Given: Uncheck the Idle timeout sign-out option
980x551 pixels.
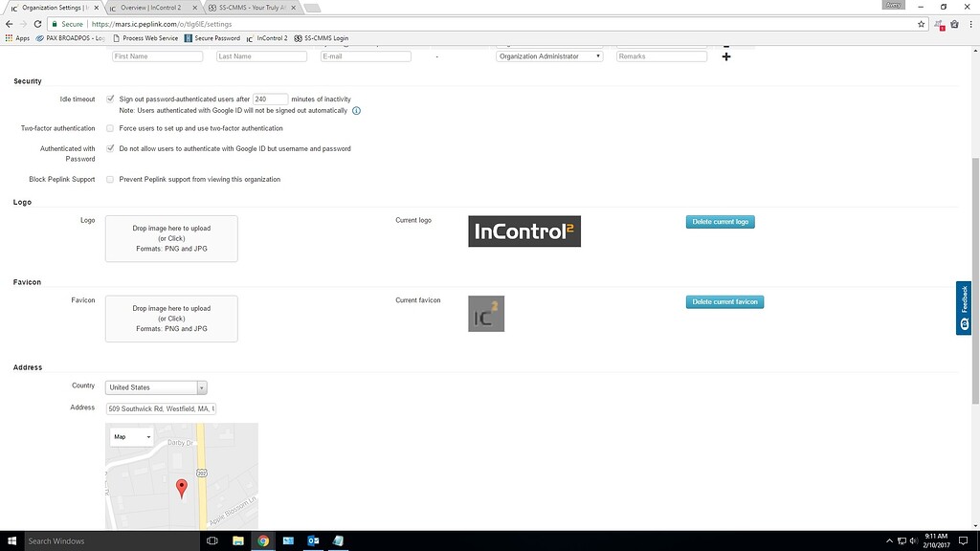Looking at the screenshot, I should [110, 99].
